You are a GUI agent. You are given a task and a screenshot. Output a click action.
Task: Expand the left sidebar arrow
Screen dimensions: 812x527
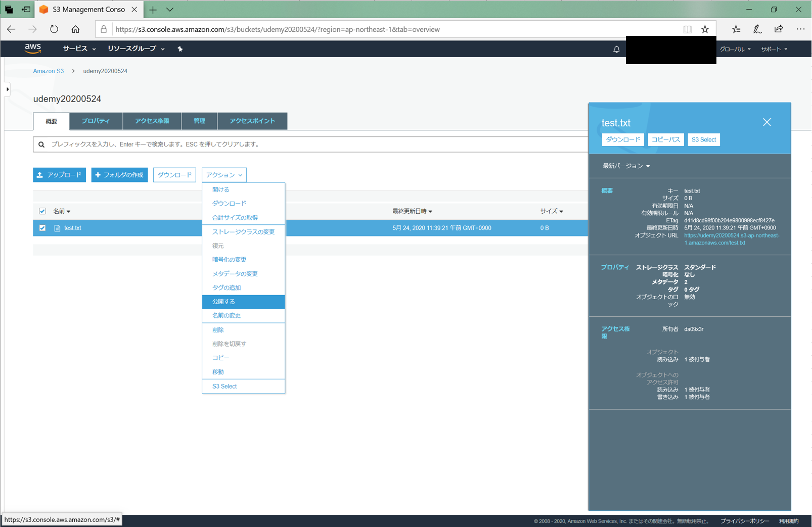point(8,89)
